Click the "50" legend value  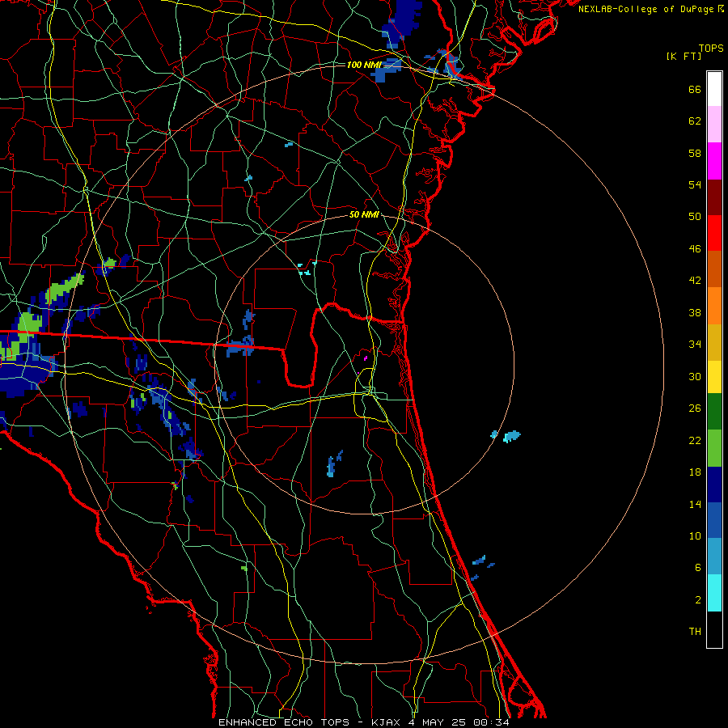(x=695, y=217)
